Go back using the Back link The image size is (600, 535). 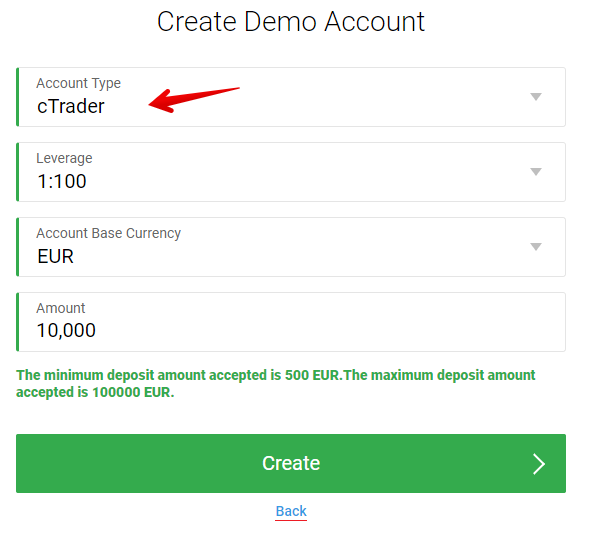click(x=291, y=511)
